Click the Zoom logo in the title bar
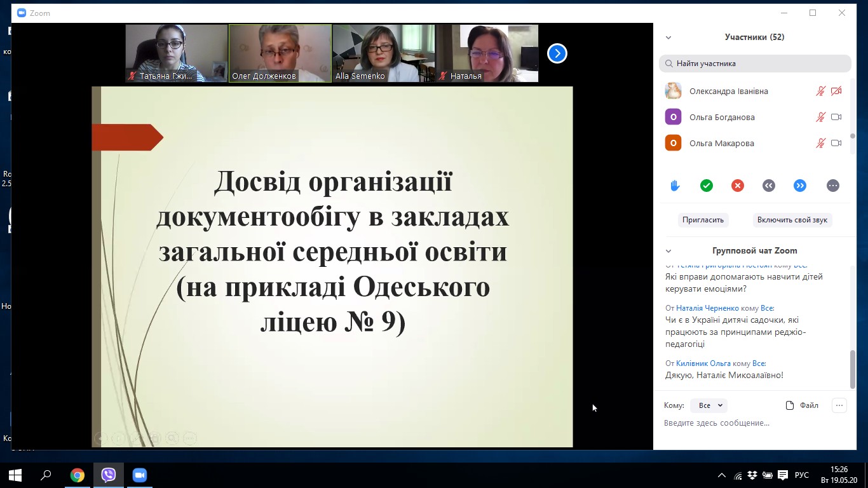Viewport: 868px width, 488px height. (x=22, y=13)
